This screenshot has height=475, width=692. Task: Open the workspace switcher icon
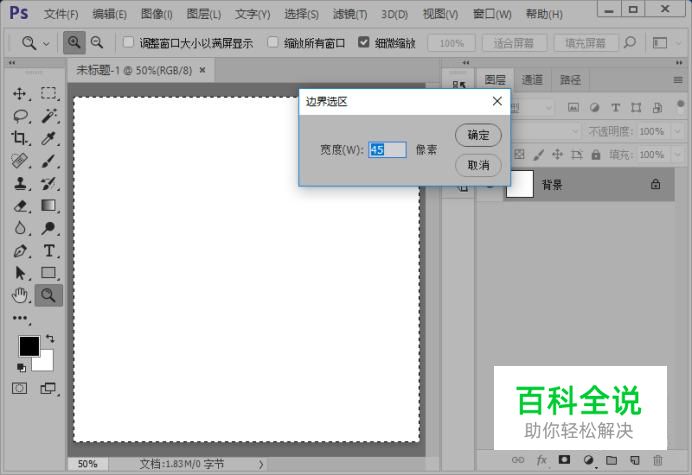click(660, 43)
